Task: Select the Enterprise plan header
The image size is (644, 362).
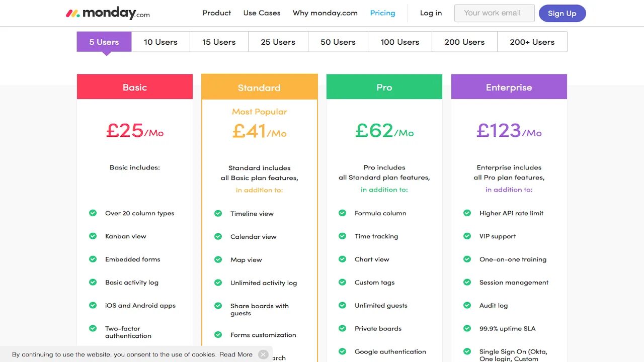Action: point(509,87)
